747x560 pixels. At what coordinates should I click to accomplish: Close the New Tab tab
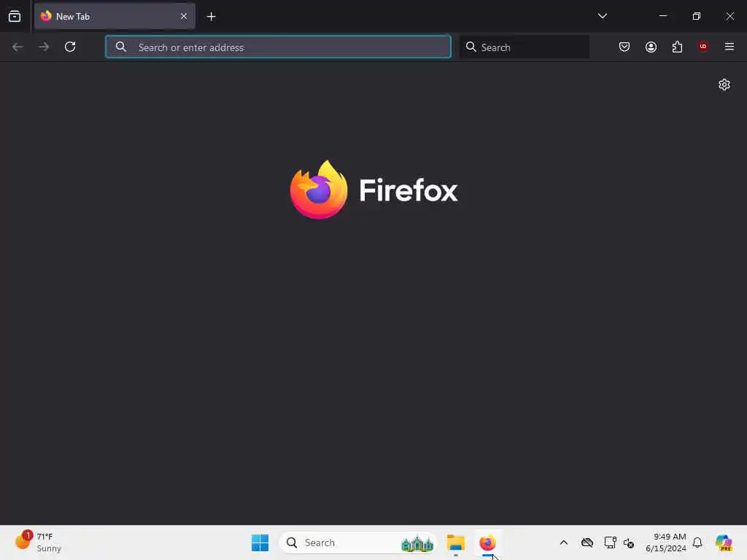click(184, 16)
